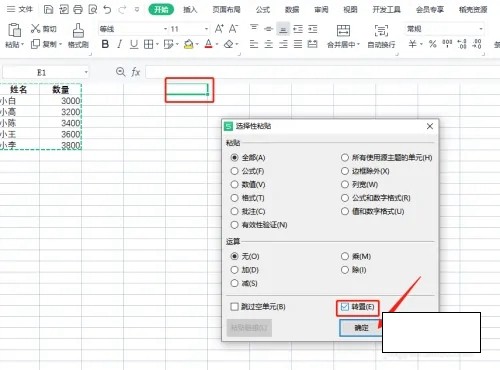Screen dimensions: 500x370
Task: Click the Paste clipboard icon
Action: pyautogui.click(x=14, y=30)
